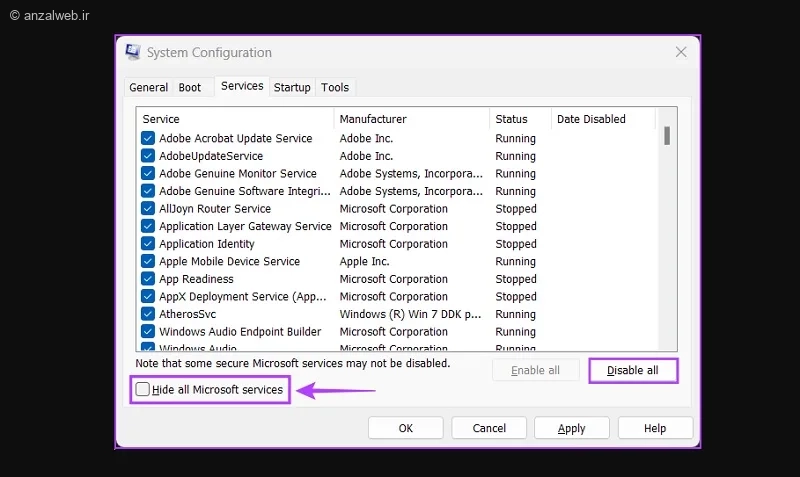
Task: Click the System Configuration title icon
Action: click(x=133, y=52)
